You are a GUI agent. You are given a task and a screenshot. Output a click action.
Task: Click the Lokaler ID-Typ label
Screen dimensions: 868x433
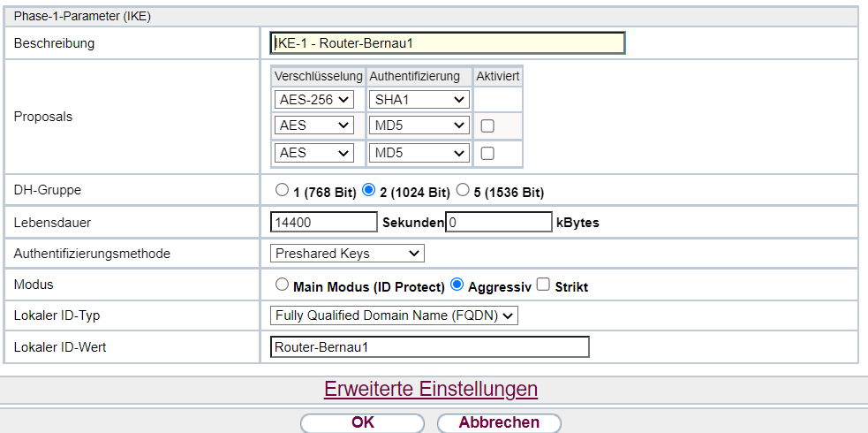pyautogui.click(x=57, y=315)
